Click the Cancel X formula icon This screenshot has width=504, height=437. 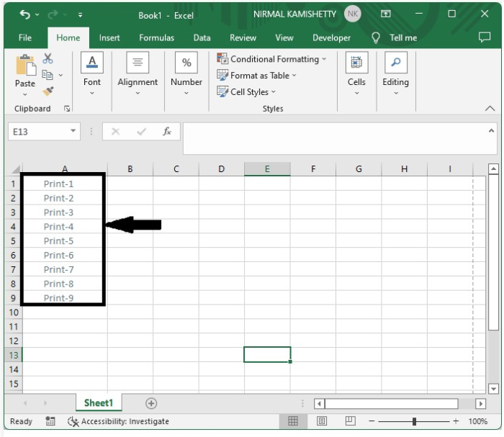tap(115, 132)
